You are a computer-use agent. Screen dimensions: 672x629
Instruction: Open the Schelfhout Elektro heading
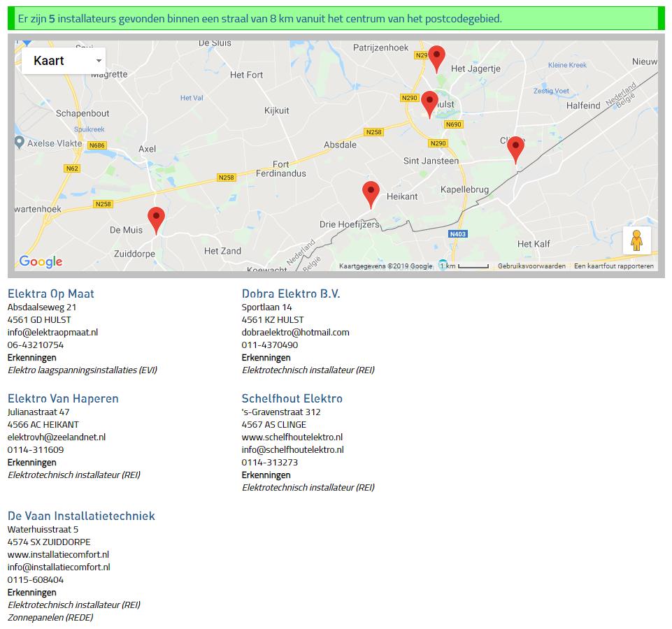pyautogui.click(x=292, y=398)
